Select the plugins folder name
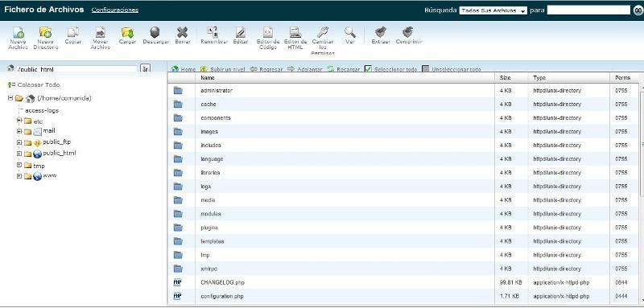Viewport: 644px width, 308px height. click(x=209, y=228)
